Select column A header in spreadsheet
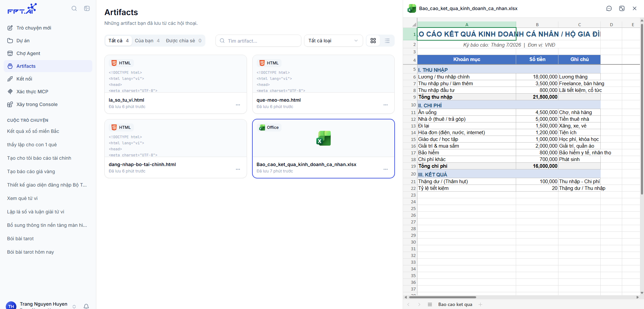Viewport: 644px width, 309px height. click(466, 24)
